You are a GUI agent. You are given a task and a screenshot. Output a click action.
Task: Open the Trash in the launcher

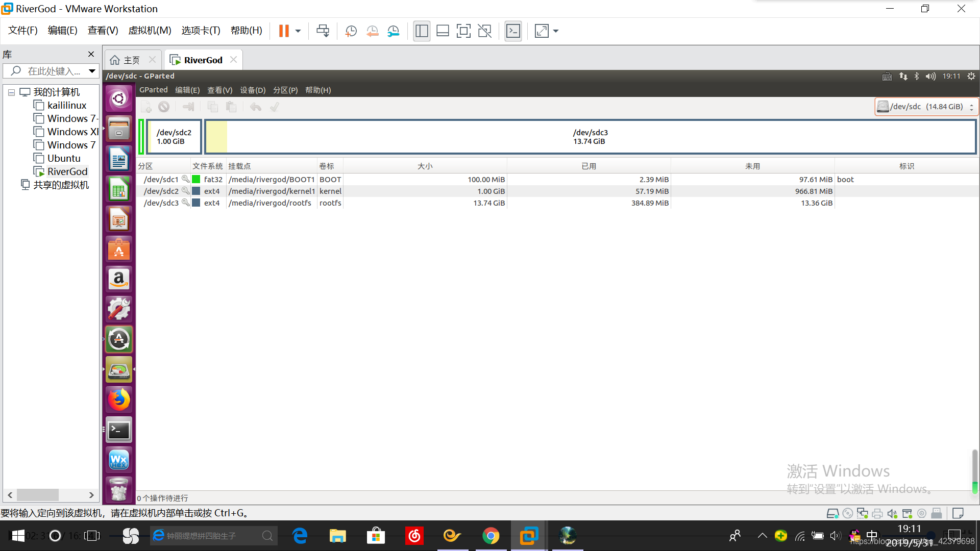tap(119, 490)
